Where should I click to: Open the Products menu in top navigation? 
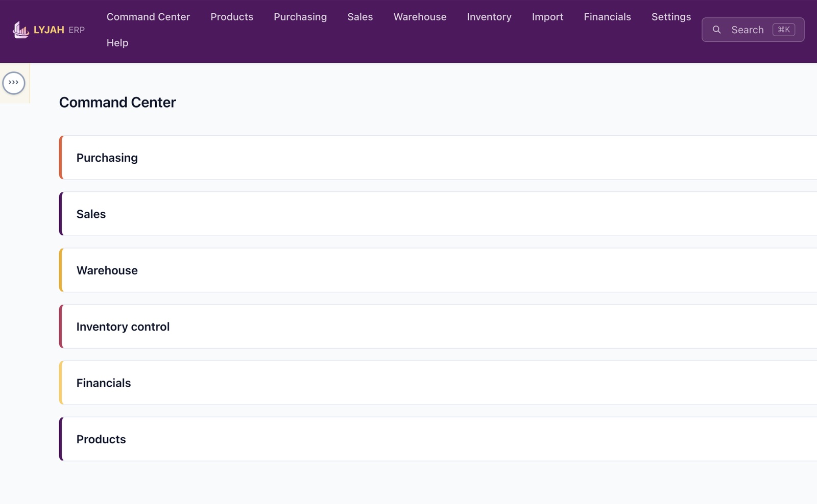[232, 17]
